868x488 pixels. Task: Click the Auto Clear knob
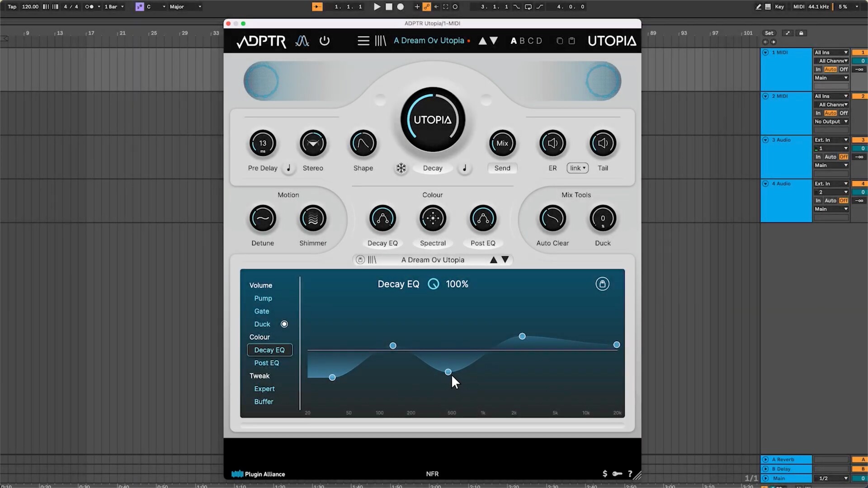point(552,219)
